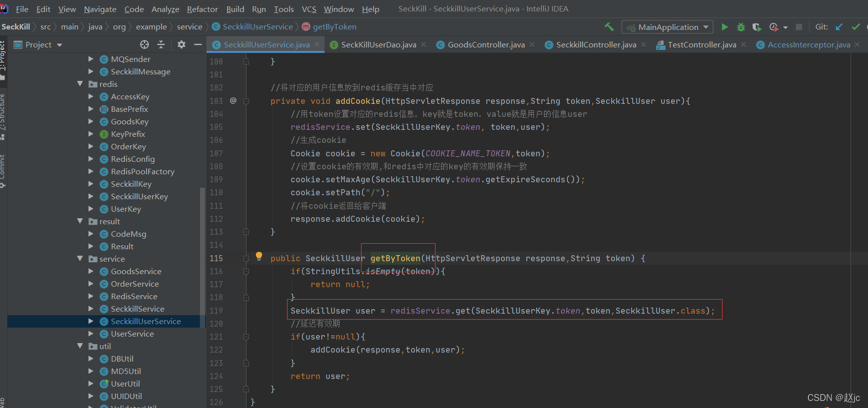Run with coverage shield icon

757,27
